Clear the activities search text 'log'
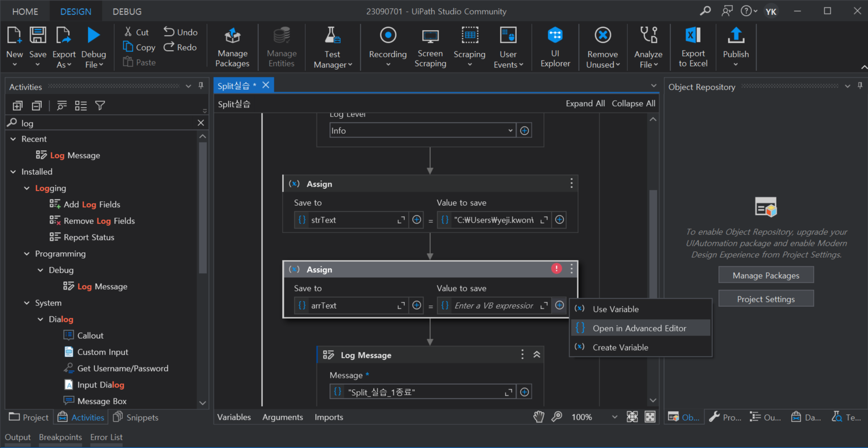 click(x=201, y=122)
